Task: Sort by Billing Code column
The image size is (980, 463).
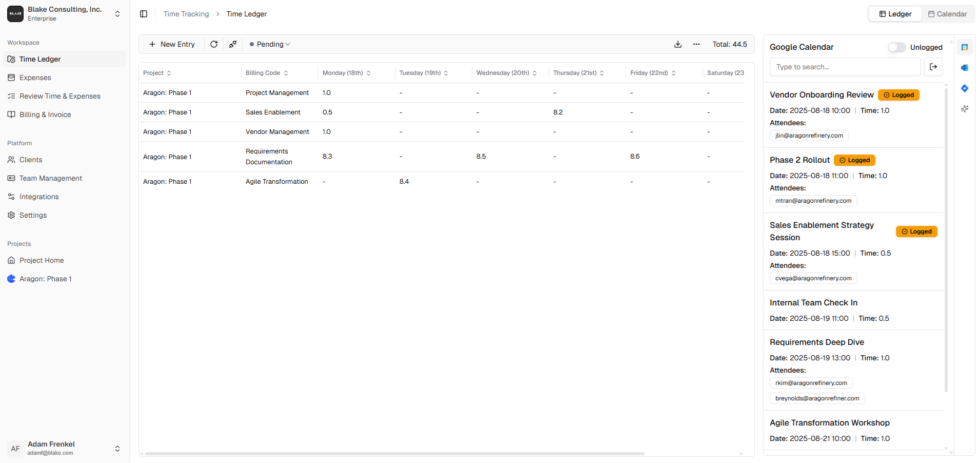Action: 267,73
